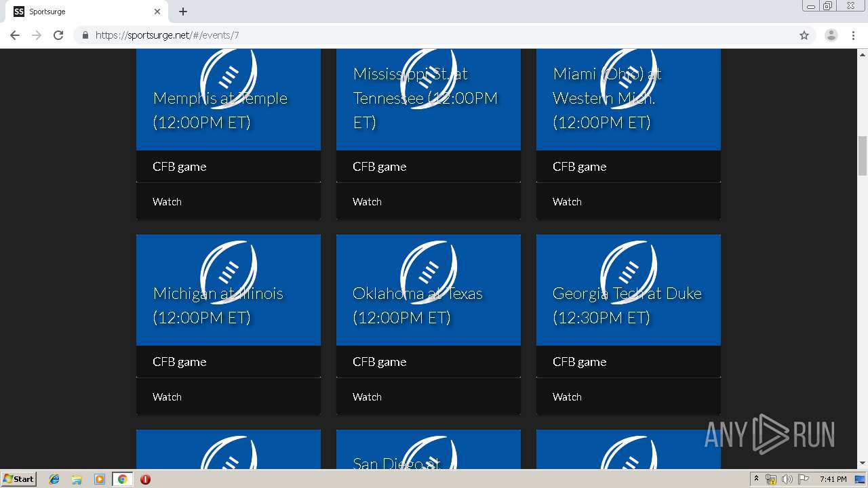
Task: Open Memphis at Temple card title
Action: click(220, 110)
